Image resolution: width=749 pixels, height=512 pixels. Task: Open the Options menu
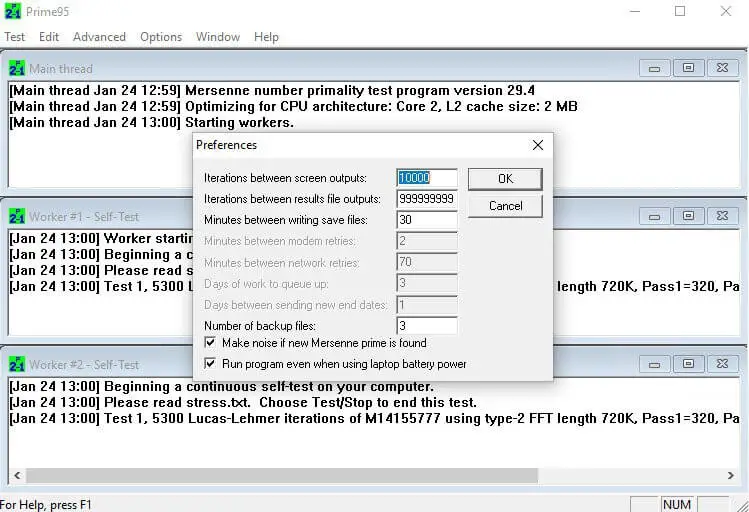161,37
